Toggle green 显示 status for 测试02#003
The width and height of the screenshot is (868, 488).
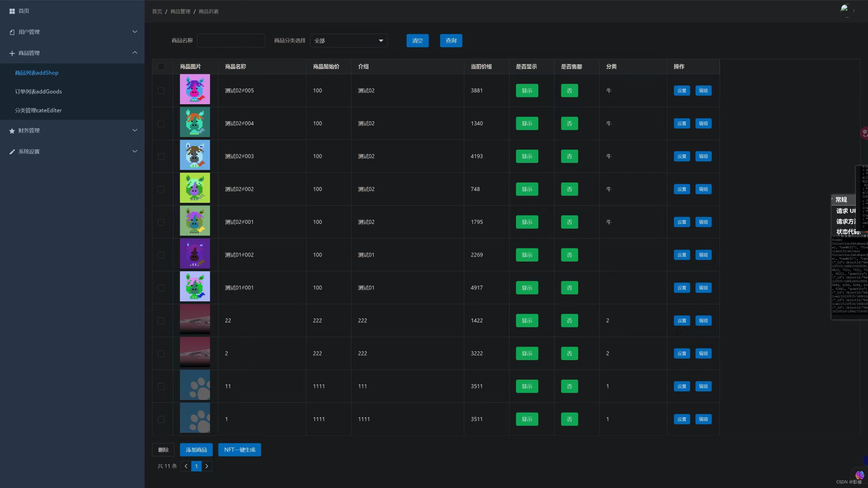(x=527, y=156)
